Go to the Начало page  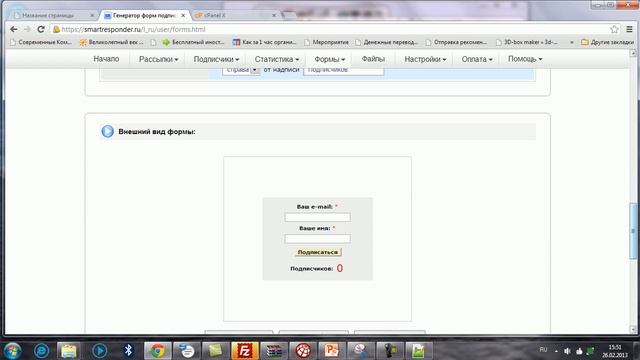pos(106,59)
